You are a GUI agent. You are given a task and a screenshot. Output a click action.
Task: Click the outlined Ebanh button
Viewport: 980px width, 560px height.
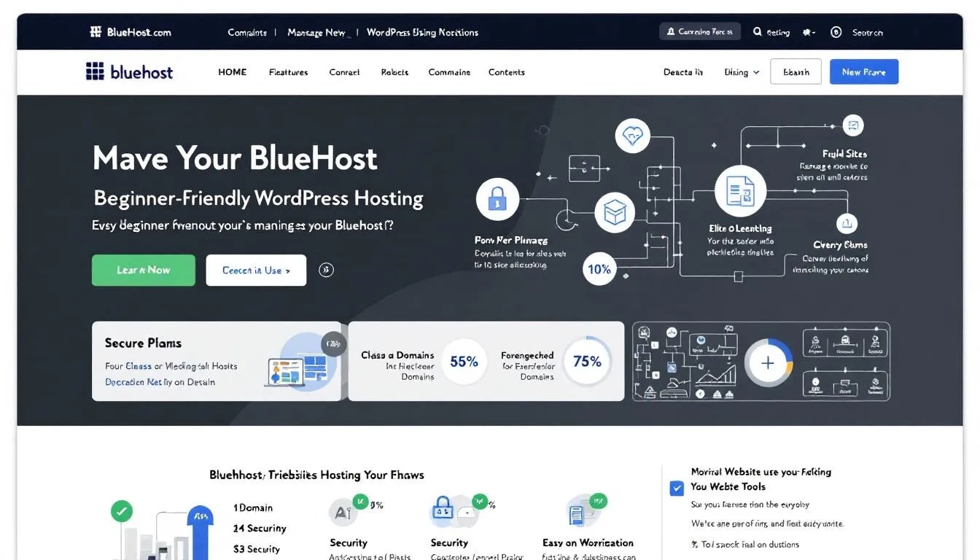796,72
